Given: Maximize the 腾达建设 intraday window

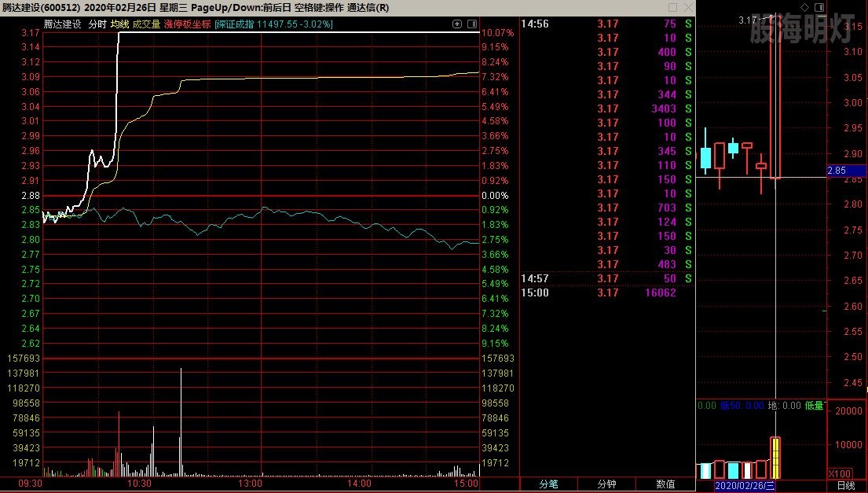Looking at the screenshot, I should pyautogui.click(x=672, y=8).
